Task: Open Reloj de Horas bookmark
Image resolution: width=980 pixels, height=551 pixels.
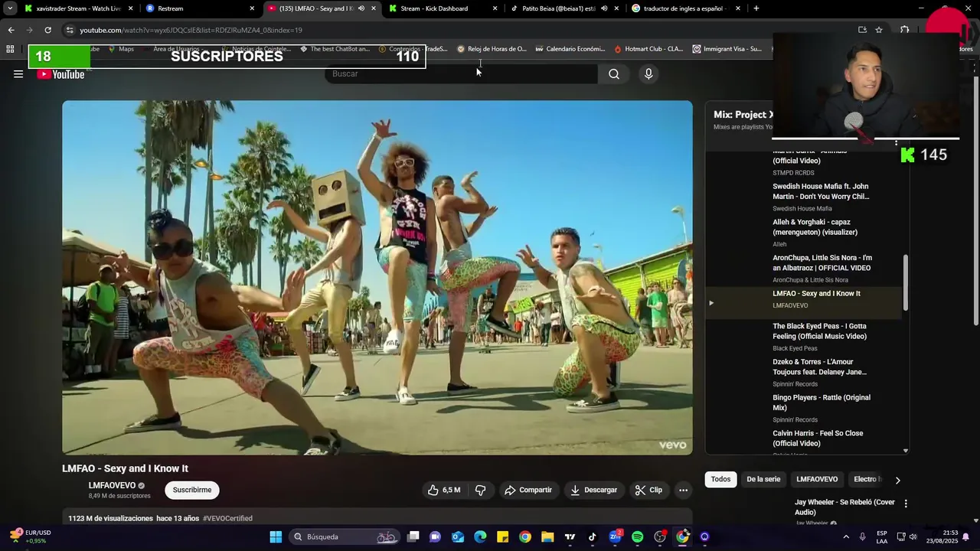Action: coord(492,49)
